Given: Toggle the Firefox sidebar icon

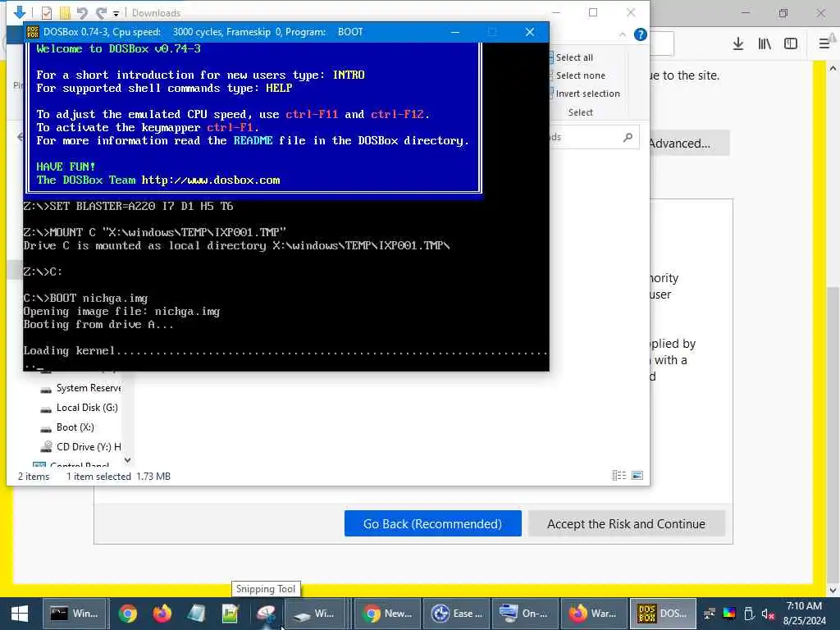Looking at the screenshot, I should click(x=791, y=44).
